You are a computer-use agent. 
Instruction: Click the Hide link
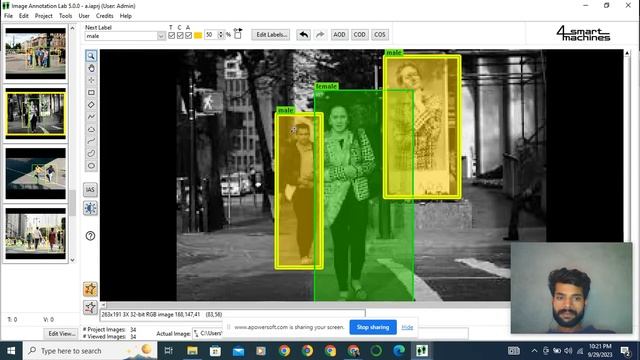[x=407, y=327]
